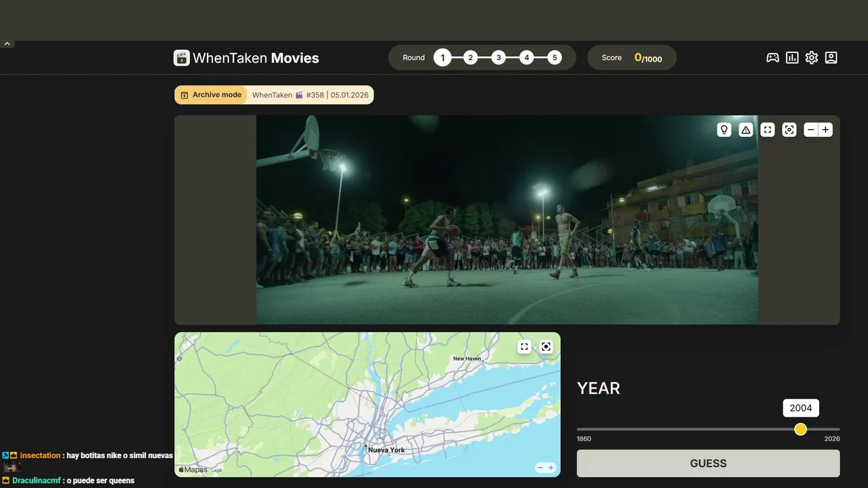Click the Archive mode badge
This screenshot has width=868, height=488.
[x=211, y=95]
